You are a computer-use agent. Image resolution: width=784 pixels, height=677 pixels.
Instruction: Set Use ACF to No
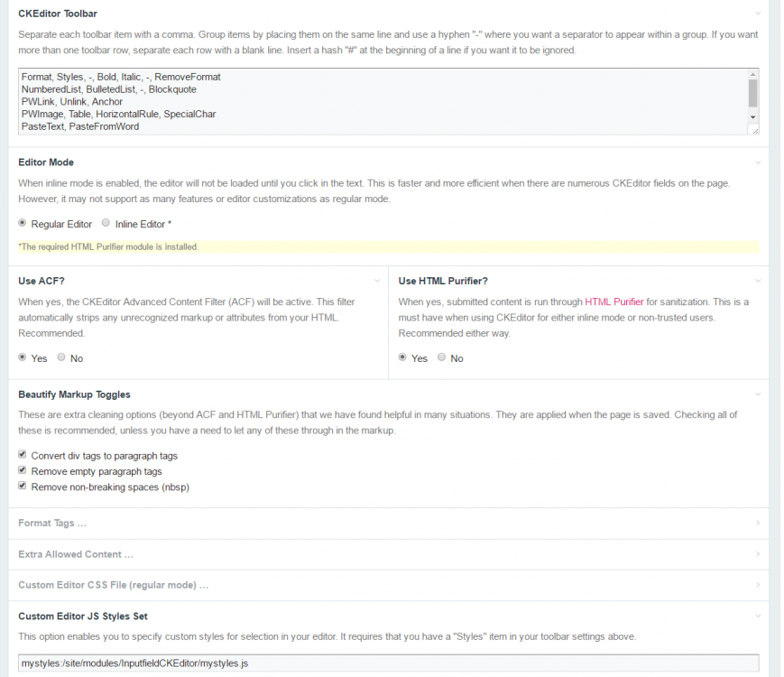point(61,357)
